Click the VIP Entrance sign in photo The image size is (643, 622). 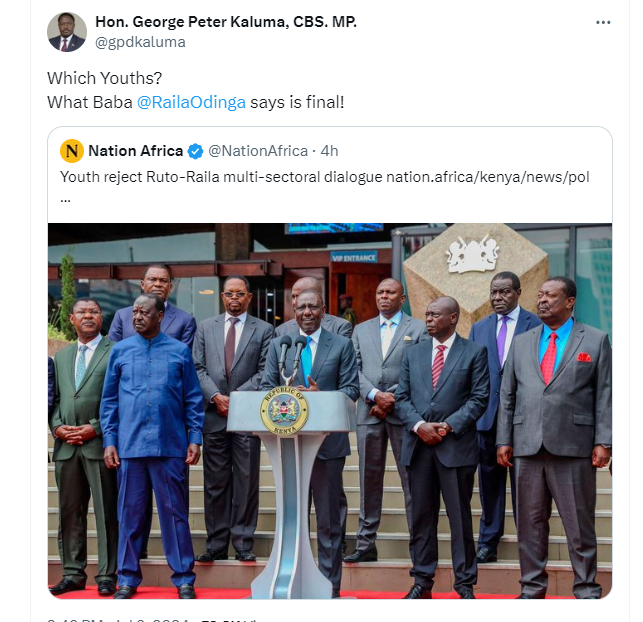354,257
